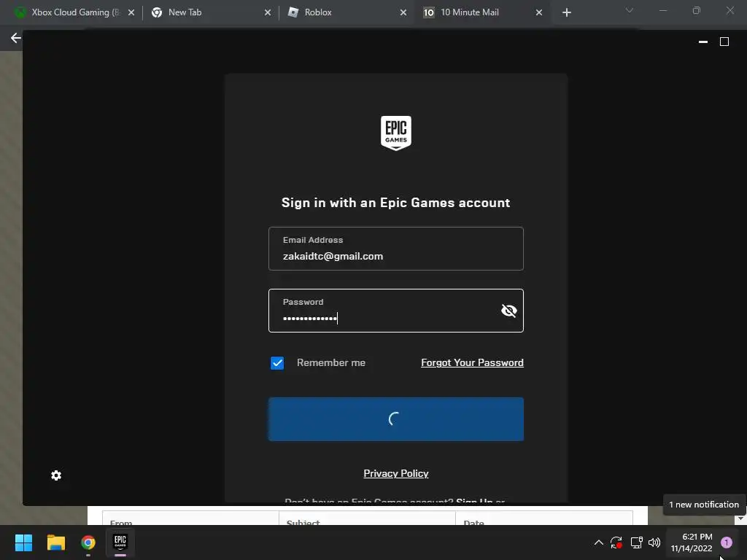
Task: Go back with the arrow icon
Action: (16, 38)
